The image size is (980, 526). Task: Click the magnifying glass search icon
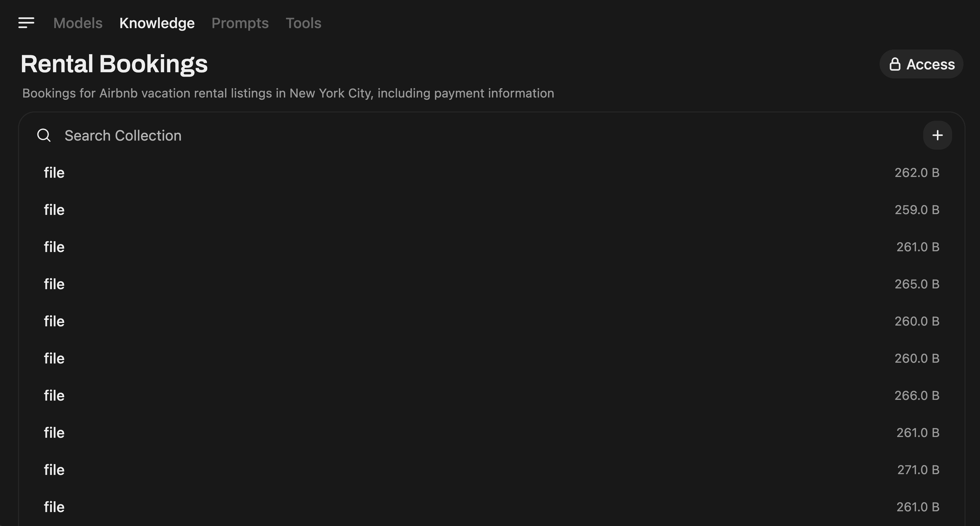pyautogui.click(x=44, y=135)
